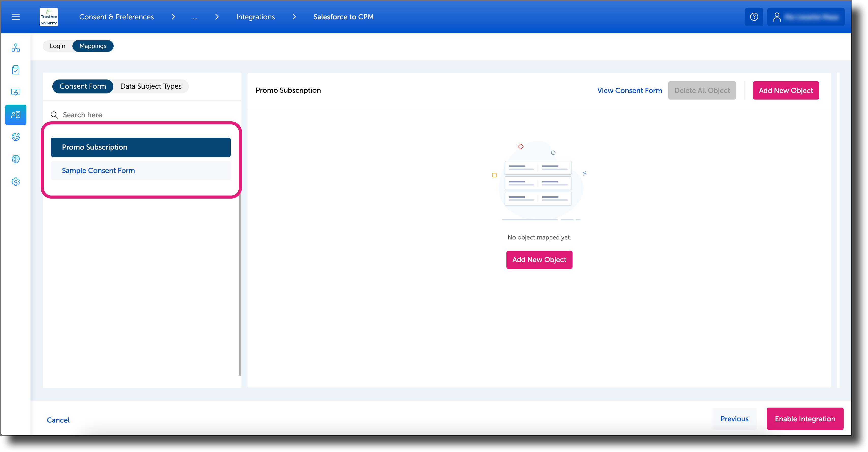
Task: Go to Integrations breadcrumb
Action: tap(255, 17)
